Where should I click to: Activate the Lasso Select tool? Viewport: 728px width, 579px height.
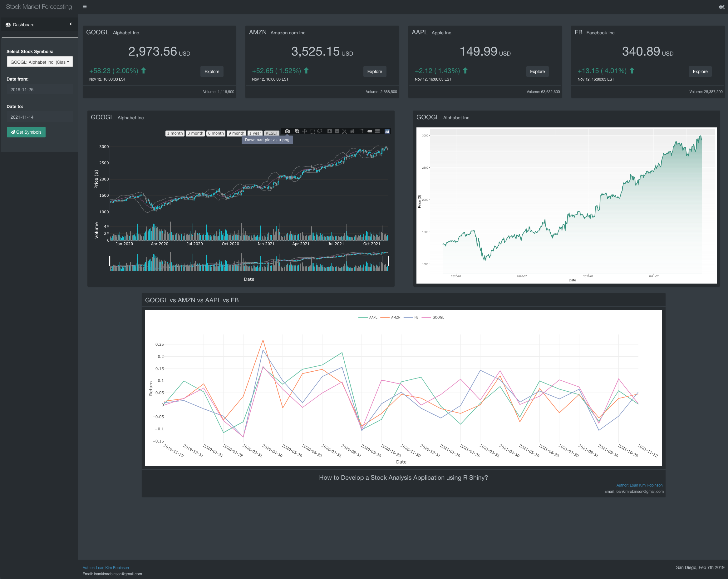click(319, 131)
